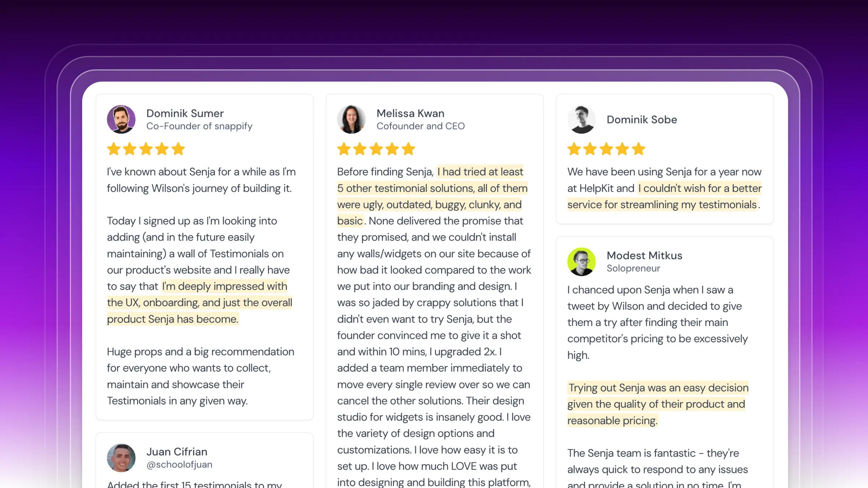Screen dimensions: 868x488
Task: Click the first star rating icon in Dominik Sumer's review
Action: coord(114,150)
